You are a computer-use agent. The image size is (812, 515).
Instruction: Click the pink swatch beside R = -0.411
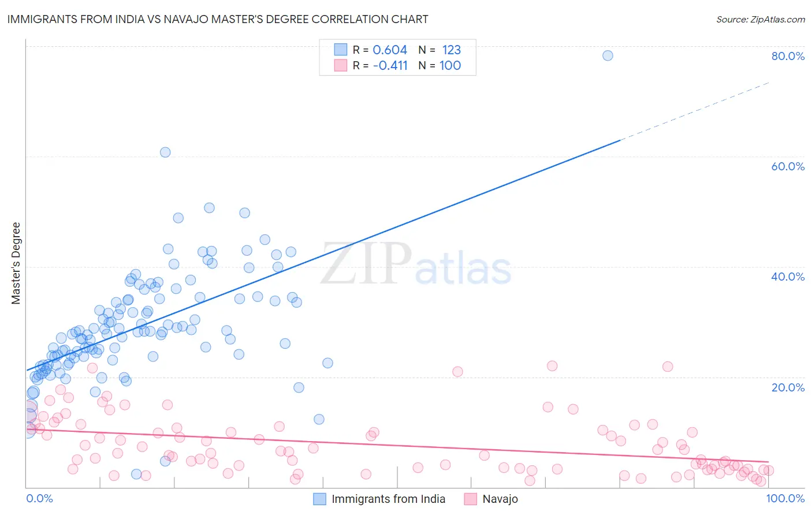click(341, 65)
